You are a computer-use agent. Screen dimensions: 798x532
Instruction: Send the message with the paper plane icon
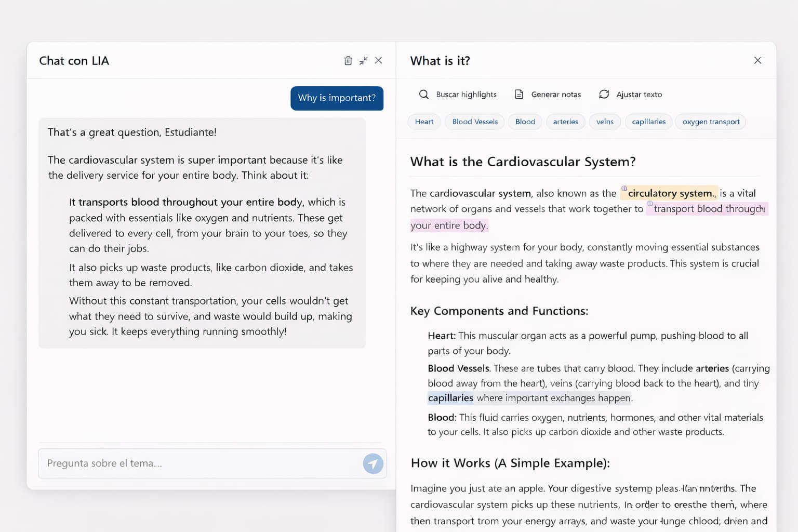(x=373, y=463)
